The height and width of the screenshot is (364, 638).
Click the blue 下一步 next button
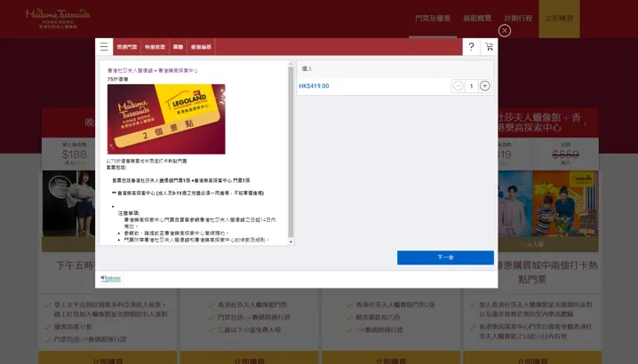tap(445, 257)
